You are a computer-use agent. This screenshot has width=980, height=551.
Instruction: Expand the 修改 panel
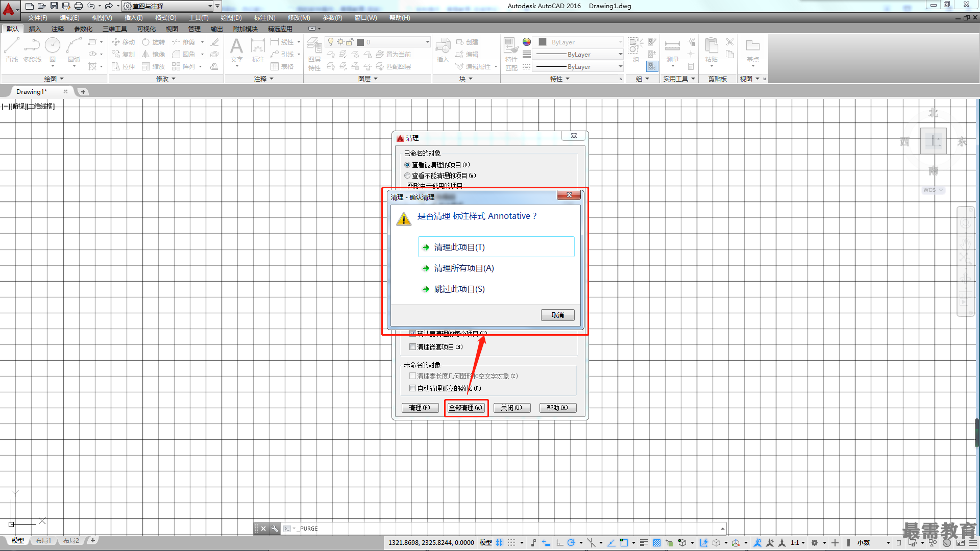pos(165,79)
